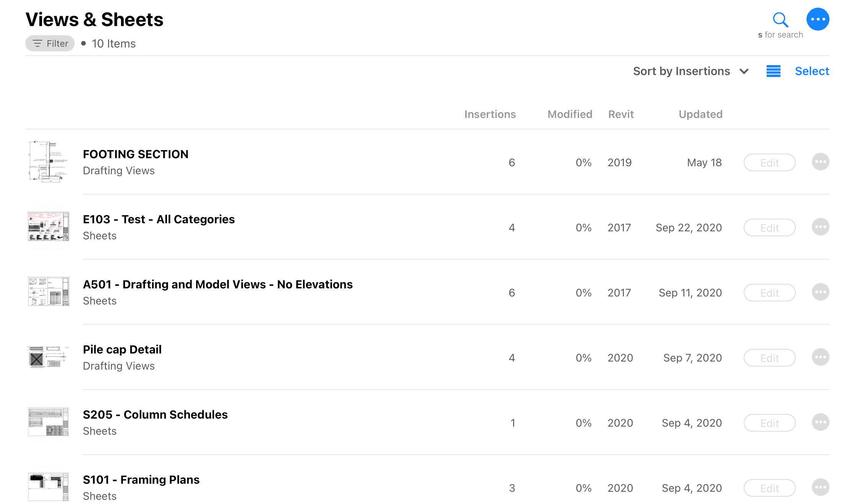Sort by the Insertions column header
The image size is (867, 504).
pyautogui.click(x=490, y=114)
